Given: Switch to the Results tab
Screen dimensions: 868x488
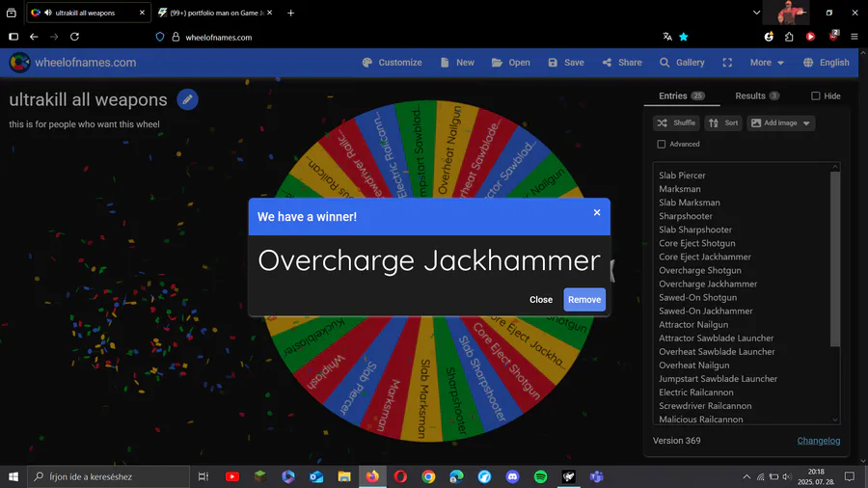Looking at the screenshot, I should (x=757, y=95).
